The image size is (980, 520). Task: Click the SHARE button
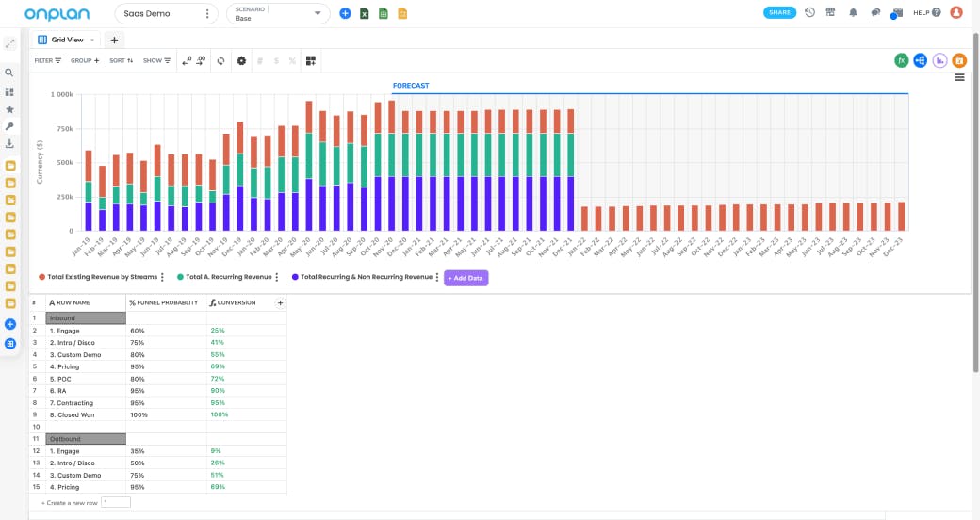tap(779, 12)
